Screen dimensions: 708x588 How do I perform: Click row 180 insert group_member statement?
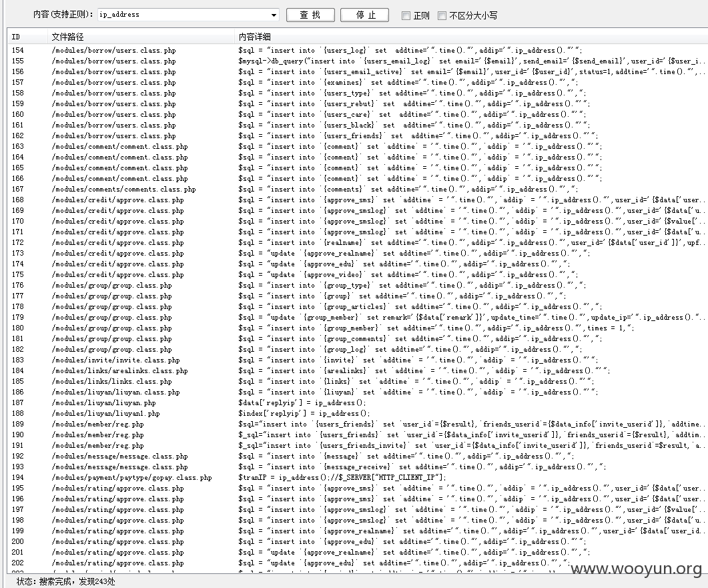coord(436,328)
